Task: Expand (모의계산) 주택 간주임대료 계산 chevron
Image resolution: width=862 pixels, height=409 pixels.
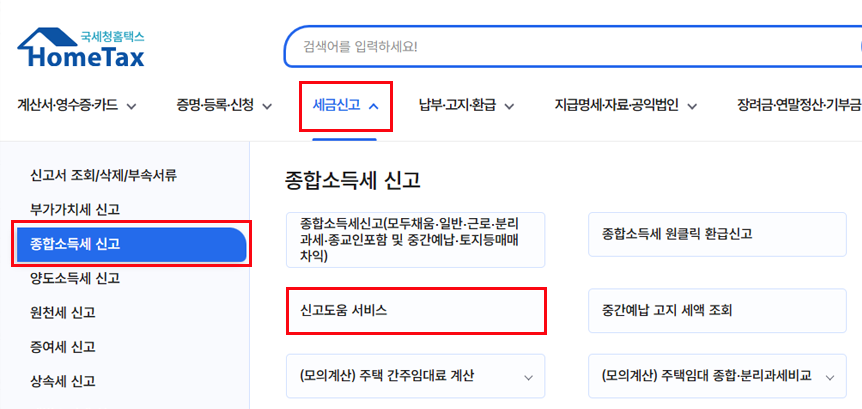Action: pyautogui.click(x=529, y=378)
